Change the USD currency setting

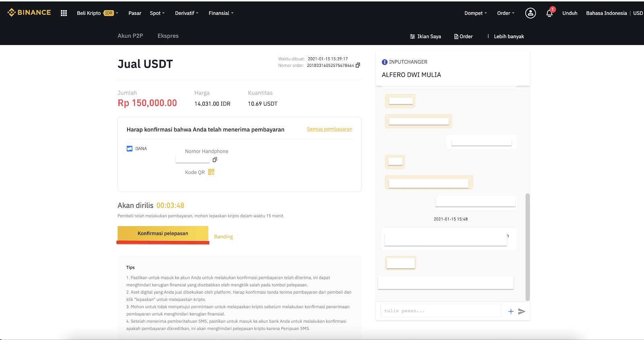[x=638, y=13]
